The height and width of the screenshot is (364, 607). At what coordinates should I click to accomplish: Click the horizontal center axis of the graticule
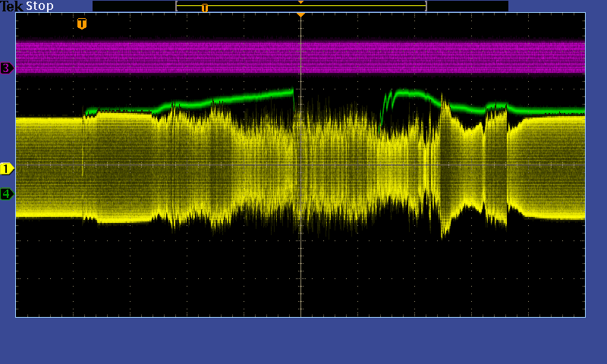(x=152, y=165)
